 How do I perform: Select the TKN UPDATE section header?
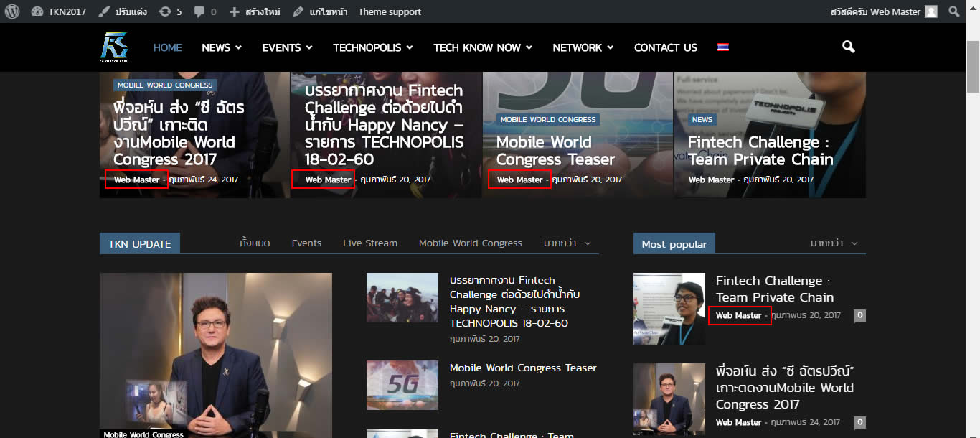[140, 244]
